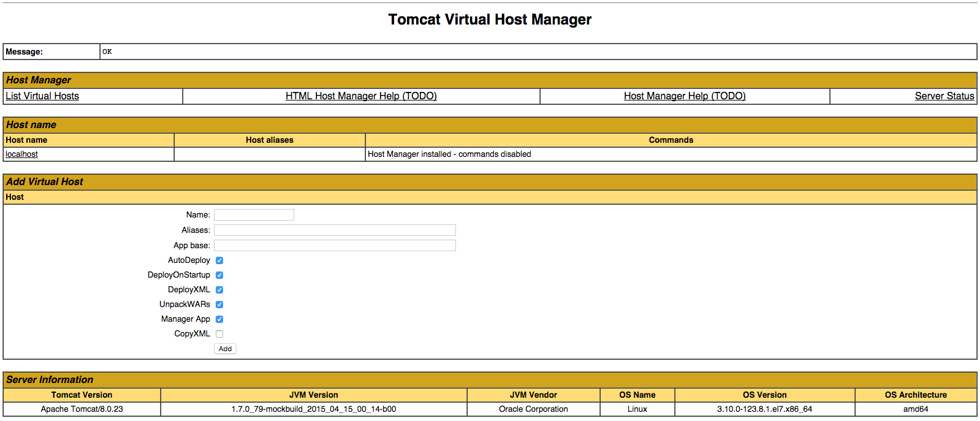
Task: Uncheck the DeployOnStartup checkbox
Action: coord(219,275)
